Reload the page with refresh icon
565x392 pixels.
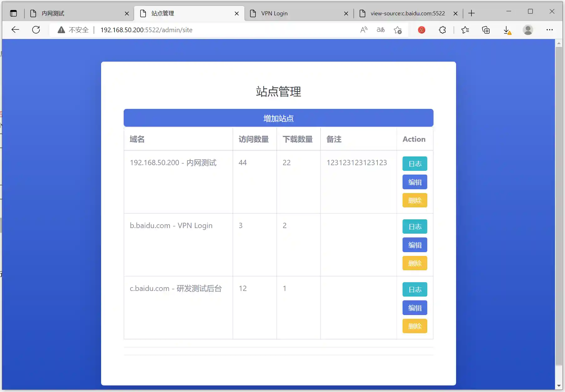(36, 30)
